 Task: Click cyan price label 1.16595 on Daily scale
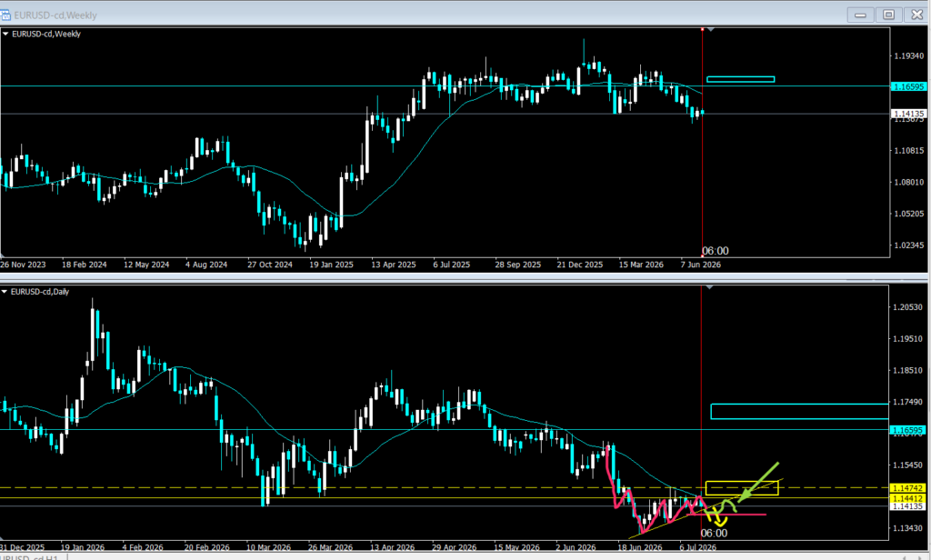coord(908,430)
